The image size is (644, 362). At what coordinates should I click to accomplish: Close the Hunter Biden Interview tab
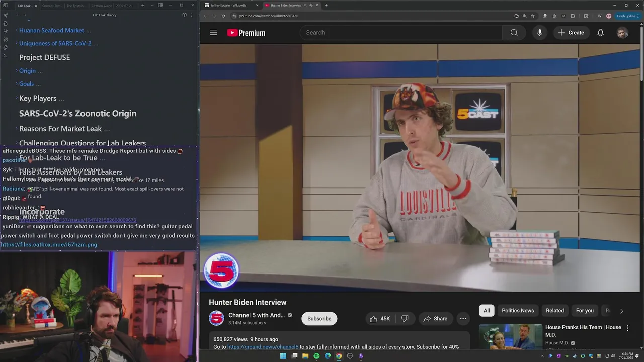tap(317, 5)
